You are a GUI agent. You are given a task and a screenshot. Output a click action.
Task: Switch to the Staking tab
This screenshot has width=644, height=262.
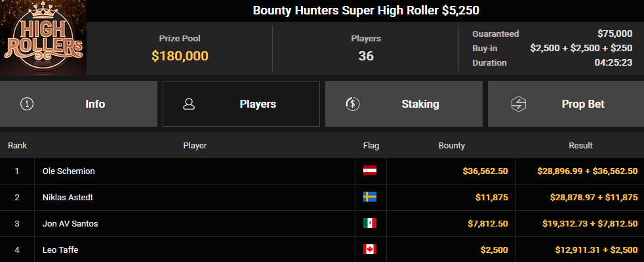click(404, 104)
